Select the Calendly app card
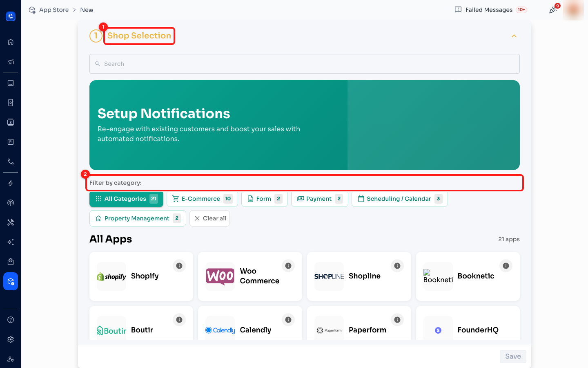The image size is (588, 368). pos(250,323)
